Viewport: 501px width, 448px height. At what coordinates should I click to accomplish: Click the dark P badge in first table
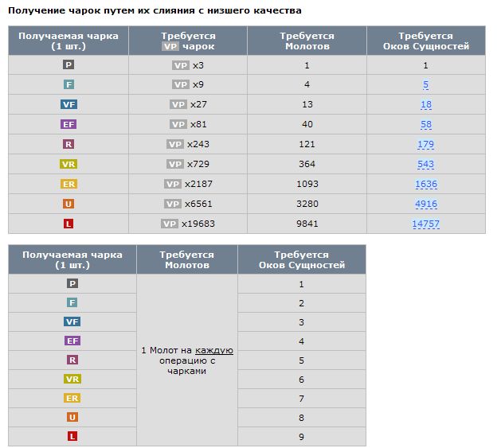[68, 64]
